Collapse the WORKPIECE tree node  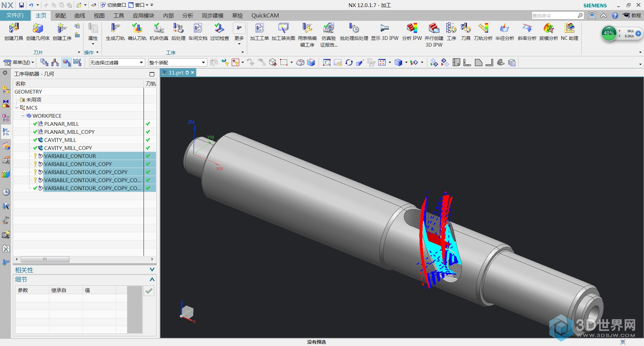pyautogui.click(x=23, y=116)
